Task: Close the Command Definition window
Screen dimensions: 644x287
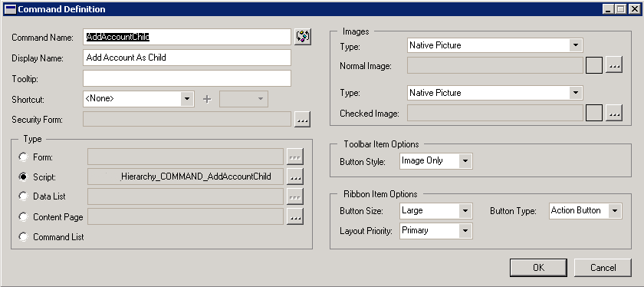Action: 634,9
